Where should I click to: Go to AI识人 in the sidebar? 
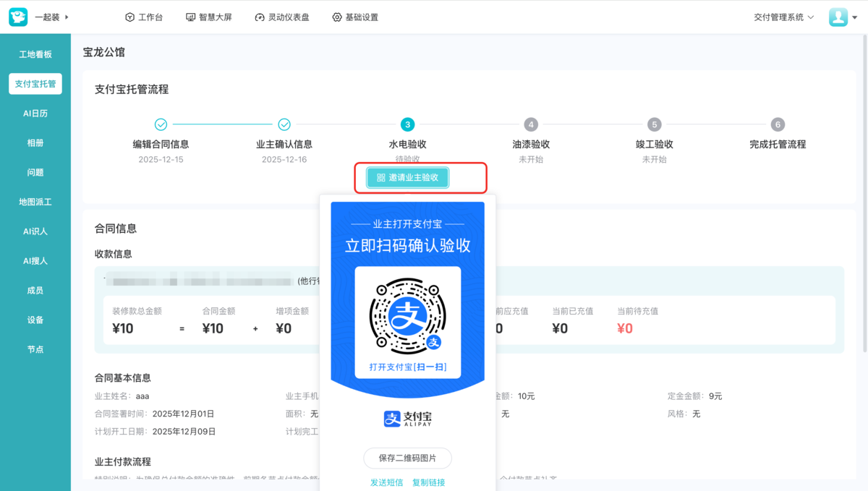[35, 231]
